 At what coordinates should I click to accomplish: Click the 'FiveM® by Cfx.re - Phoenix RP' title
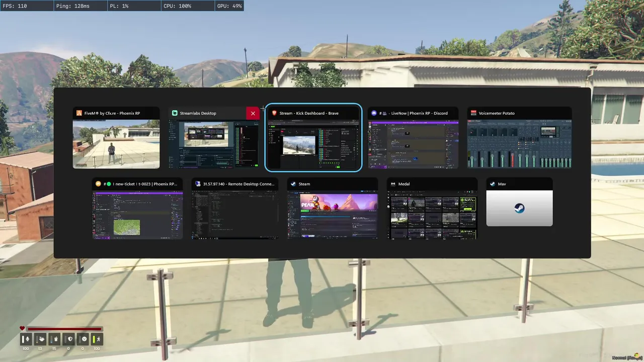(112, 113)
